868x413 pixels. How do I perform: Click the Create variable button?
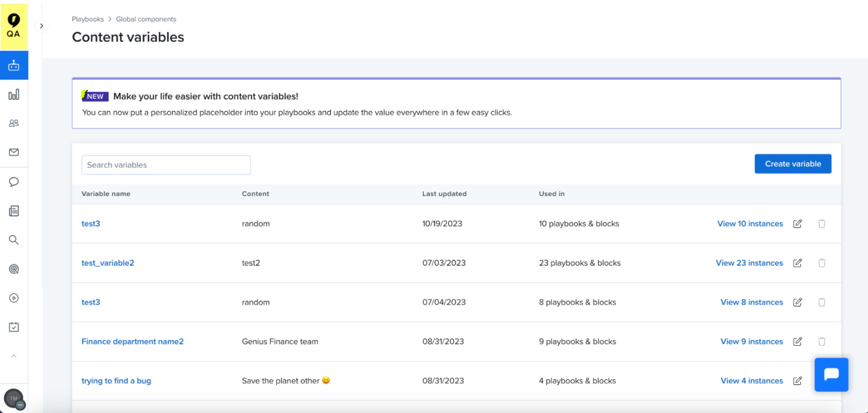tap(793, 164)
